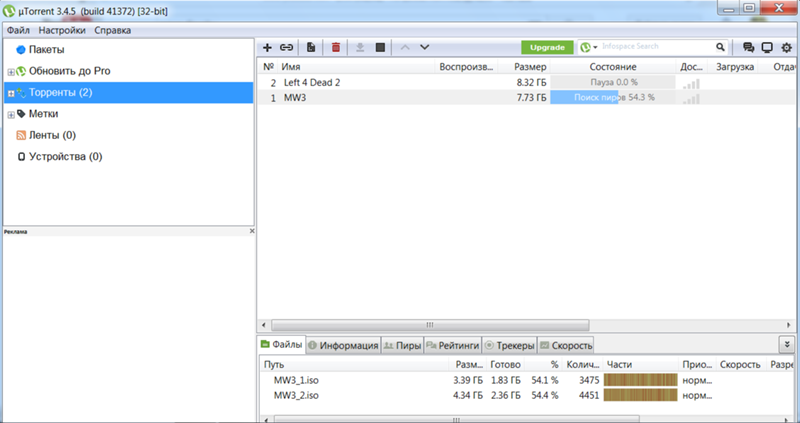Switch to the Трекеры tab

click(509, 345)
